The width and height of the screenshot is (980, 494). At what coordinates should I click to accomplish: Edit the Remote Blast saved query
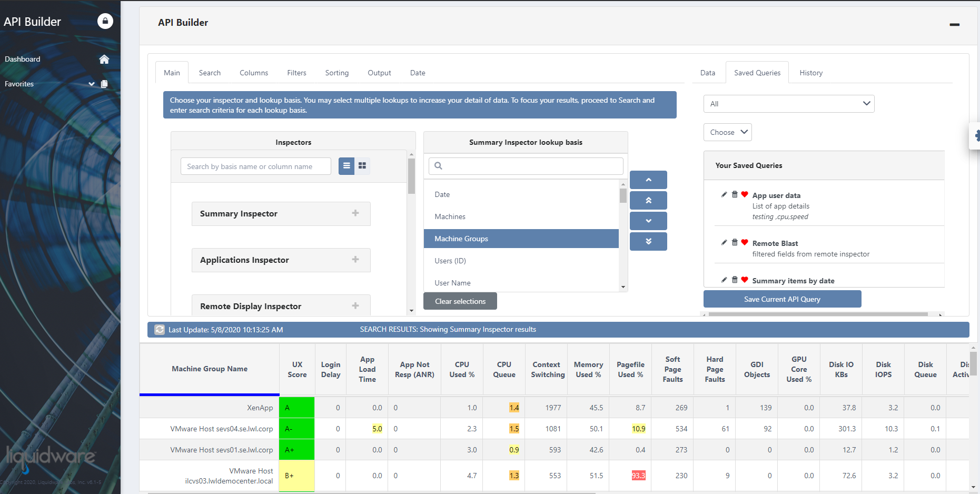724,242
